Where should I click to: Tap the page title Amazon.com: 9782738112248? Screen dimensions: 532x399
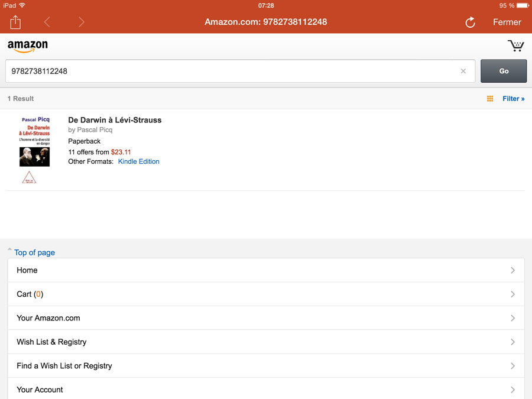click(265, 22)
